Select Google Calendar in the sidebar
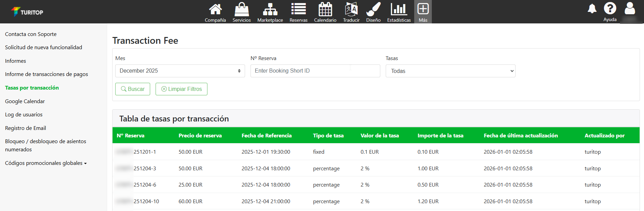 25,101
